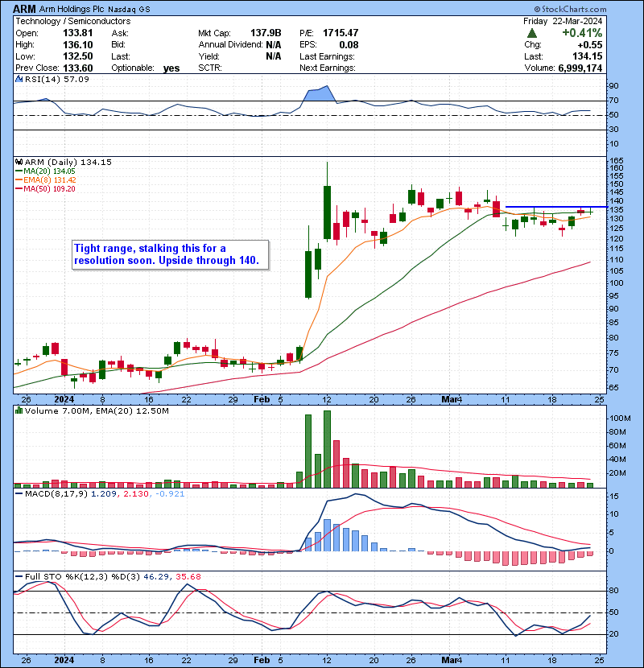Click the tallest green volume bar on Feb 12

tap(327, 449)
